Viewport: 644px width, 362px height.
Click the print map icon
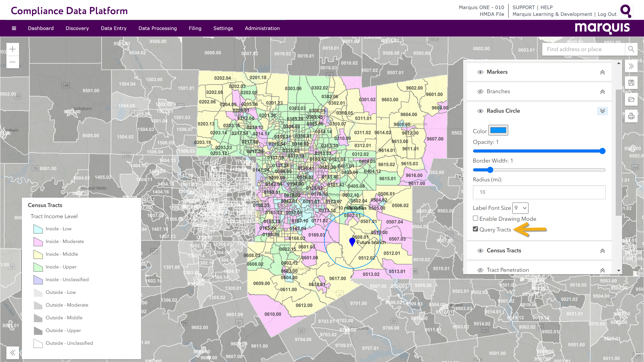631,116
